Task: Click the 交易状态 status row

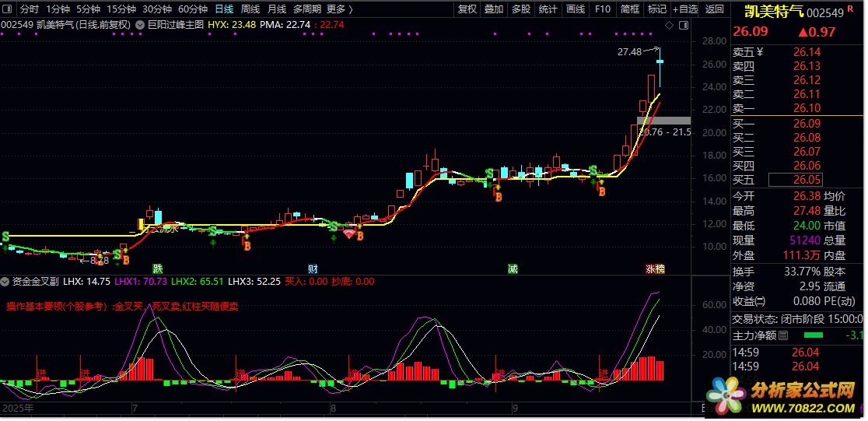Action: tap(798, 319)
